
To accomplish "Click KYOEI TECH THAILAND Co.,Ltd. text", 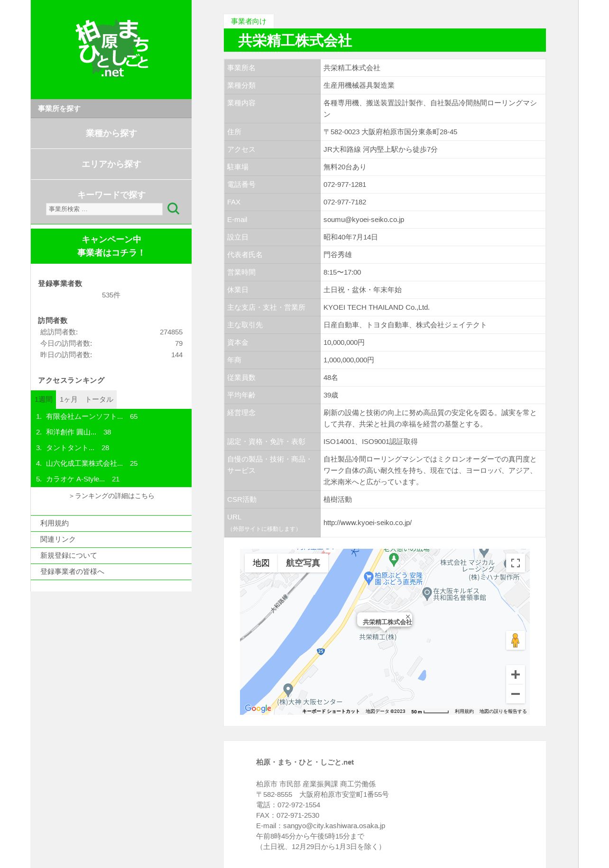I will [377, 307].
